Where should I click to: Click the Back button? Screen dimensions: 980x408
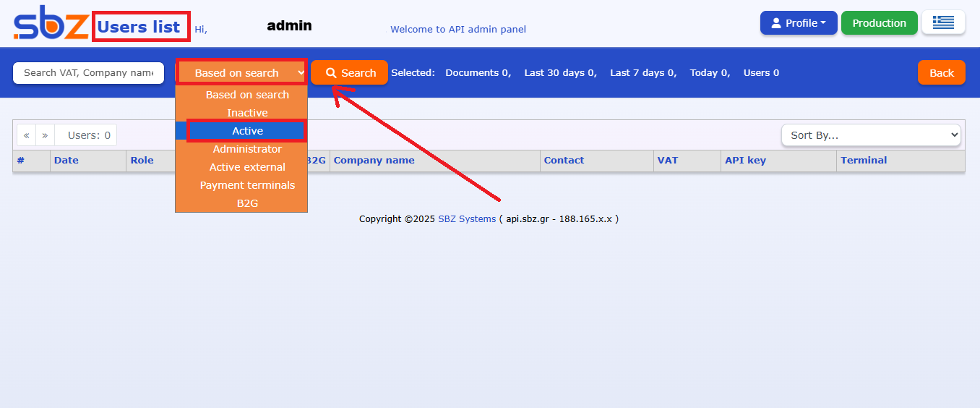point(941,73)
